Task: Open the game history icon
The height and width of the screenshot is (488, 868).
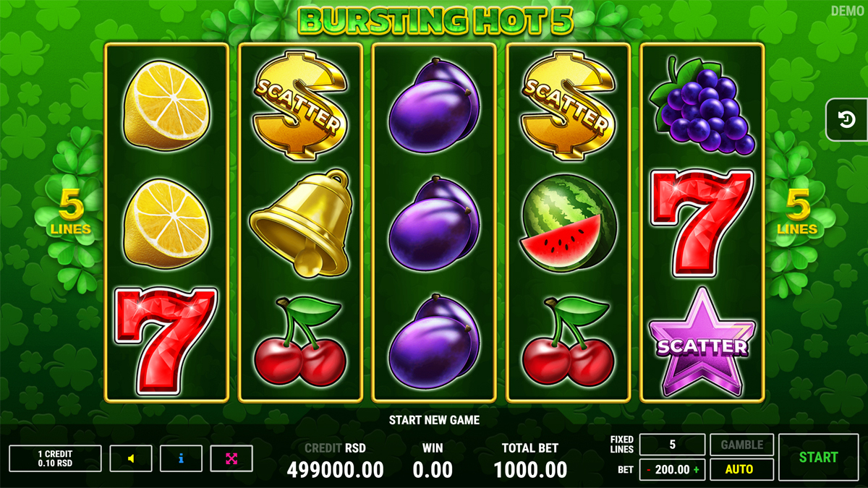Action: (x=848, y=119)
